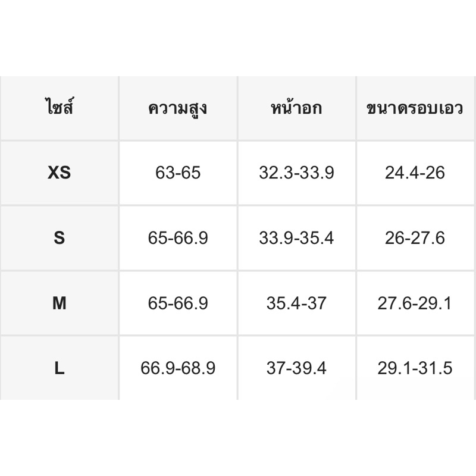Click the 35.4-37 chest cell
The height and width of the screenshot is (476, 476).
[x=296, y=303]
